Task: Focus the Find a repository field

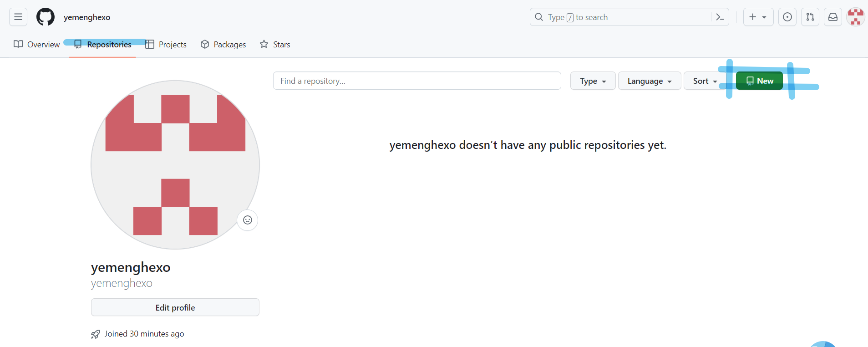Action: (416, 81)
